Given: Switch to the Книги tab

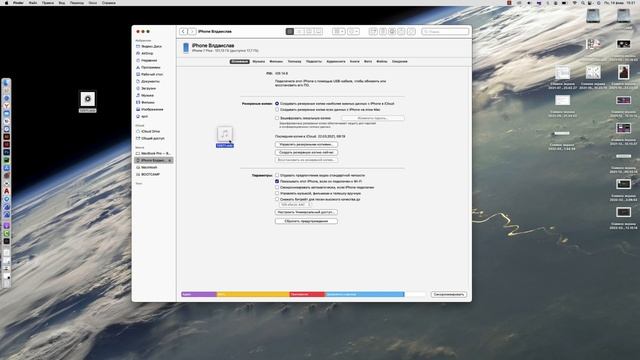Looking at the screenshot, I should (355, 61).
